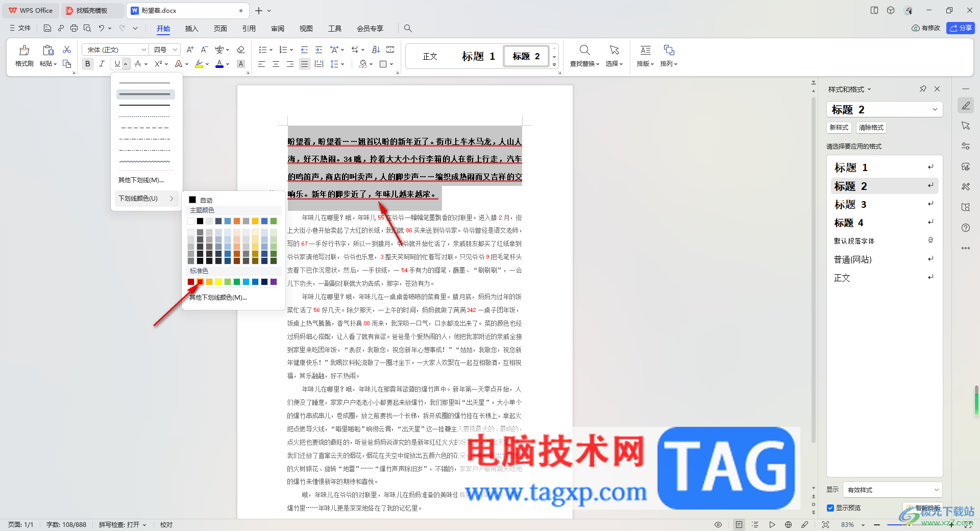Viewport: 980px width, 531px height.
Task: Click the 新样式 button
Action: 839,127
